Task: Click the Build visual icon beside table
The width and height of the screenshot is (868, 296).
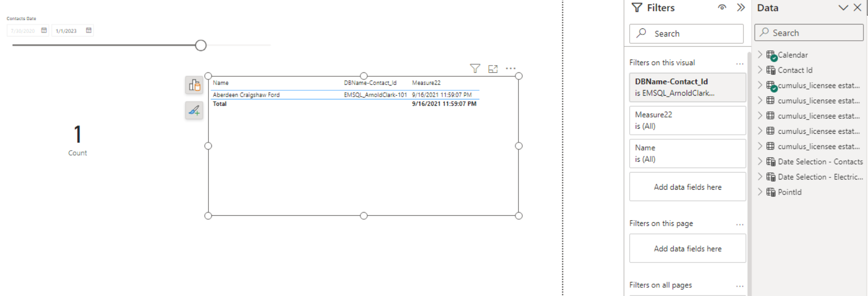Action: [x=194, y=85]
